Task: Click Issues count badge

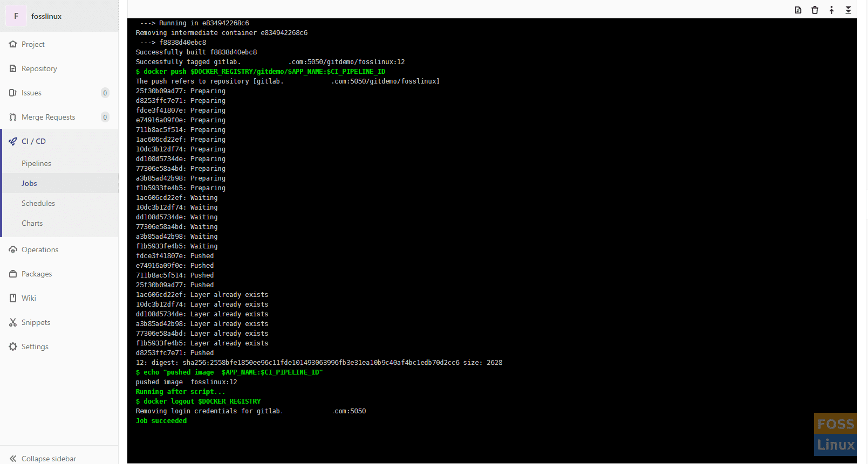Action: tap(105, 93)
